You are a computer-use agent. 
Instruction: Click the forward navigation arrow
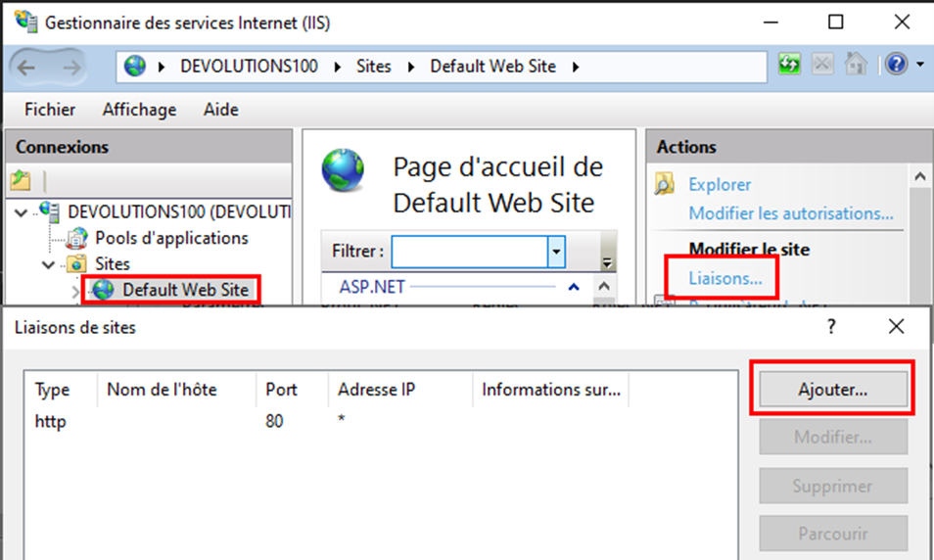click(x=70, y=68)
